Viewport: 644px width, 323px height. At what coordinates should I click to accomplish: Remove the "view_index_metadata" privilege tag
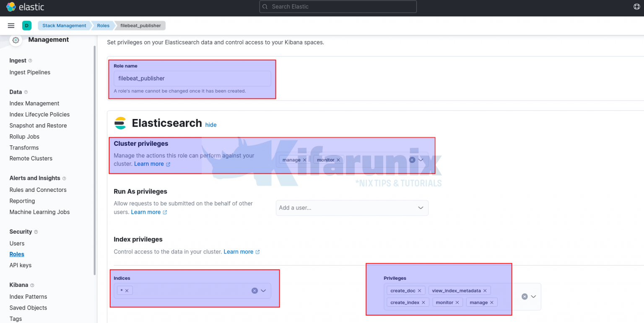pos(485,290)
